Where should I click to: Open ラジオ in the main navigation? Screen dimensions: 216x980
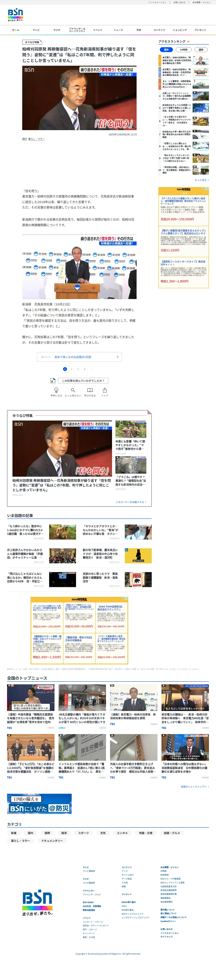(x=57, y=30)
